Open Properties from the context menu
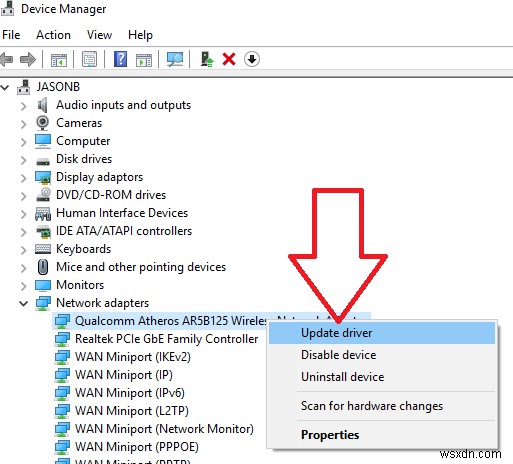The height and width of the screenshot is (464, 513). click(382, 435)
